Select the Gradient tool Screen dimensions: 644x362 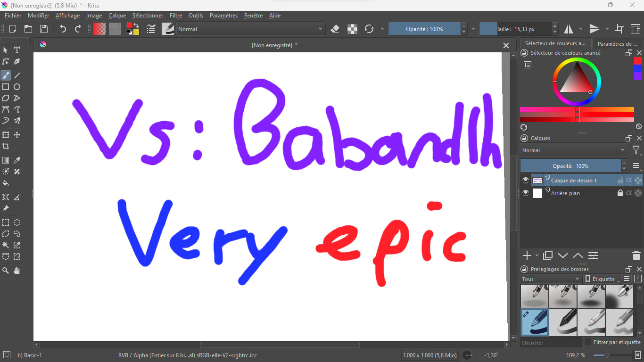[x=6, y=160]
